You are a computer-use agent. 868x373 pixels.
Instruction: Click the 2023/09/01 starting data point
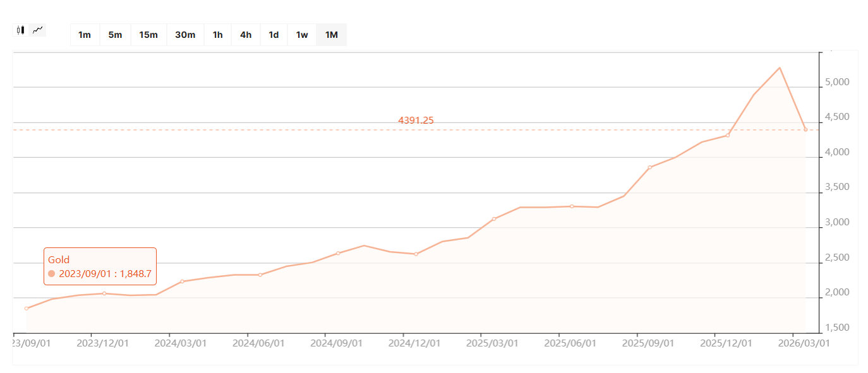(27, 308)
